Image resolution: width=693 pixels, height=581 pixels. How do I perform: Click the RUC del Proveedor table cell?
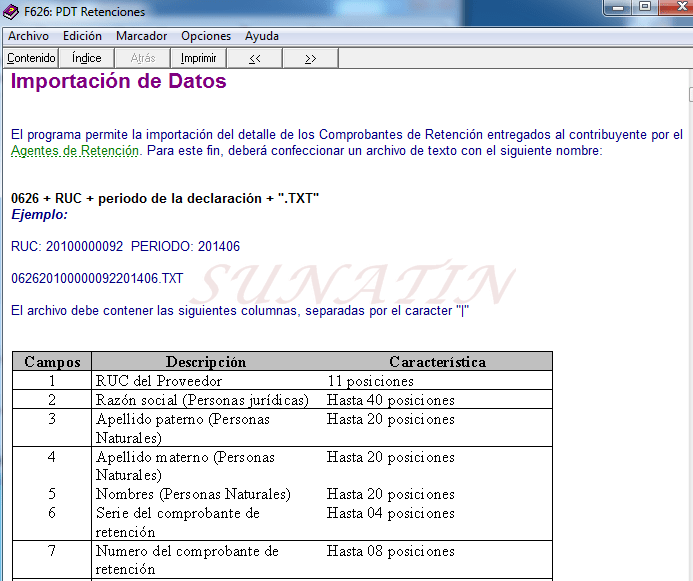[159, 381]
